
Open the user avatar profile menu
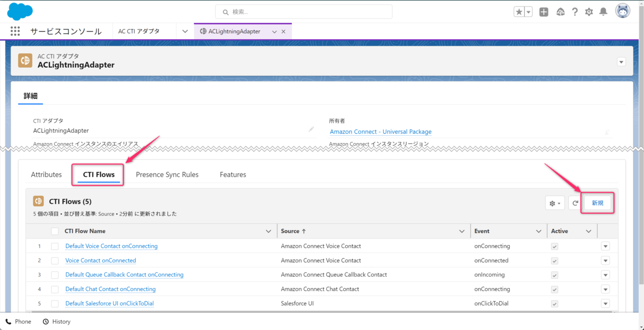pos(623,11)
